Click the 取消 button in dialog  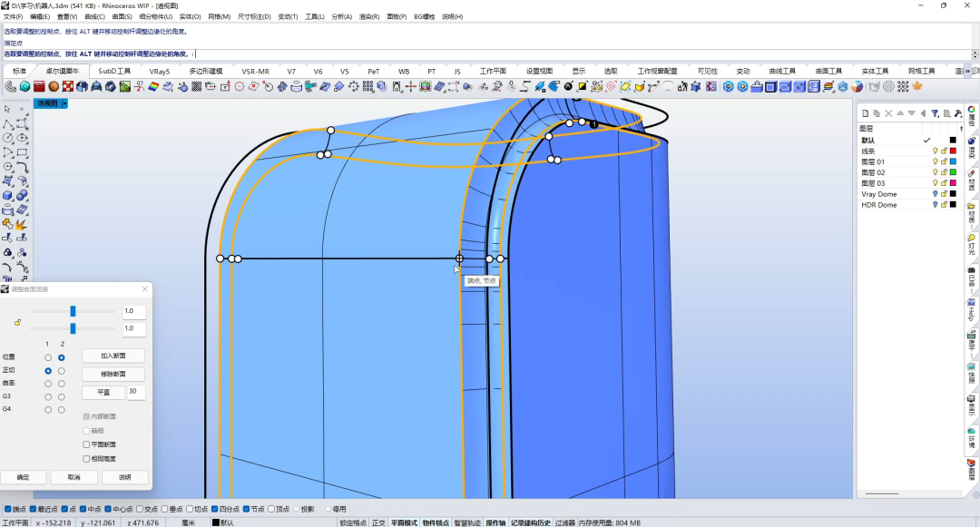coord(73,477)
